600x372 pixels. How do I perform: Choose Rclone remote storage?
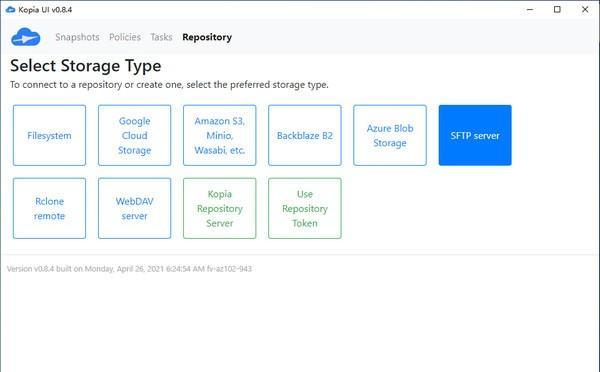[x=49, y=209]
